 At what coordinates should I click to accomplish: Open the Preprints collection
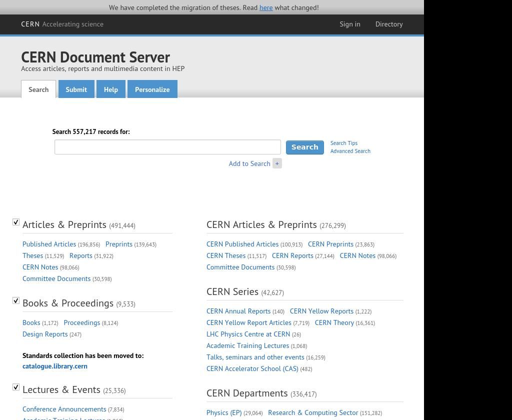coord(119,244)
